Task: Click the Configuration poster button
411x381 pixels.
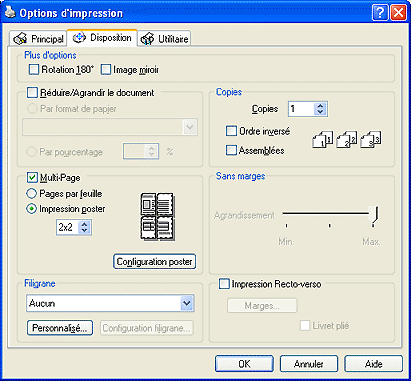Action: tap(155, 262)
